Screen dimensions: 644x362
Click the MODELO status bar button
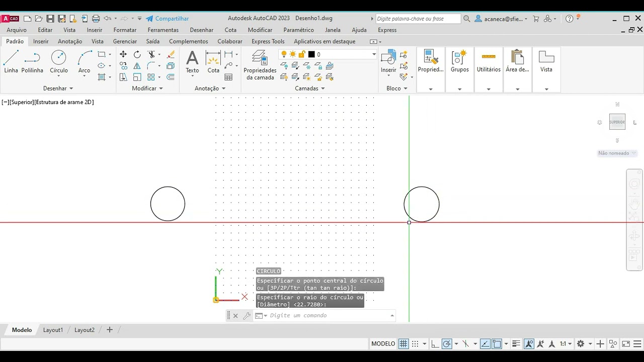383,344
